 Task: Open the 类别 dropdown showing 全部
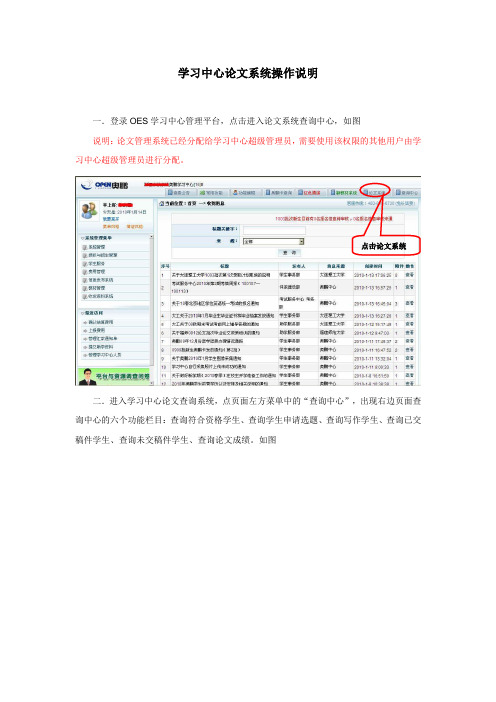pyautogui.click(x=273, y=242)
